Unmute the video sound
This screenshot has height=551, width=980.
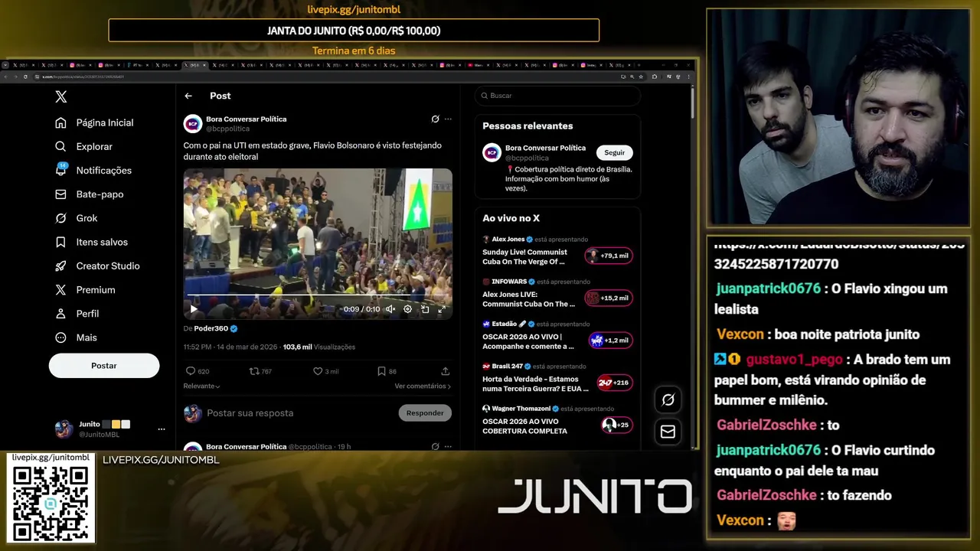click(x=390, y=309)
